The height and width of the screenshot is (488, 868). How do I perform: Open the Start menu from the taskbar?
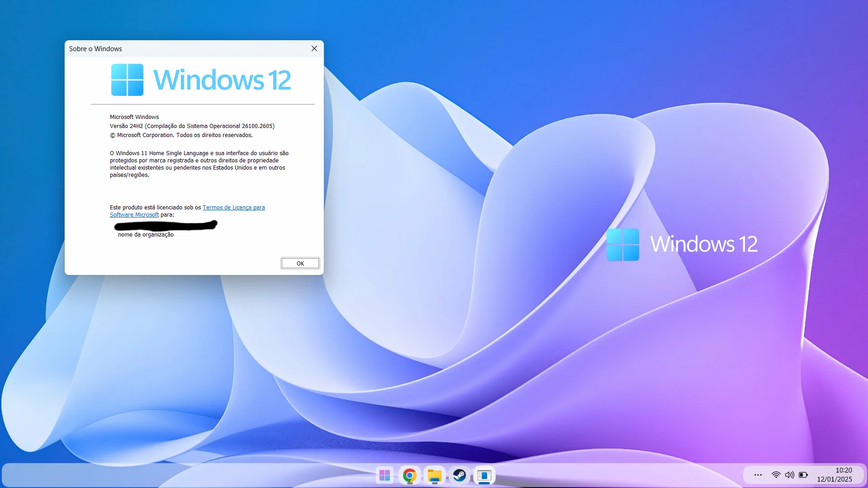pos(385,475)
